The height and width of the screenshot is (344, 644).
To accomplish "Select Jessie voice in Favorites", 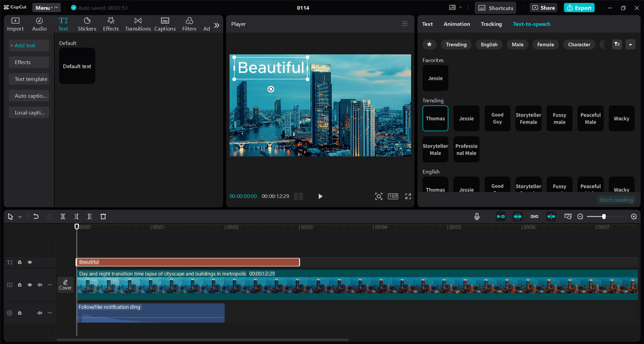I will click(x=435, y=78).
